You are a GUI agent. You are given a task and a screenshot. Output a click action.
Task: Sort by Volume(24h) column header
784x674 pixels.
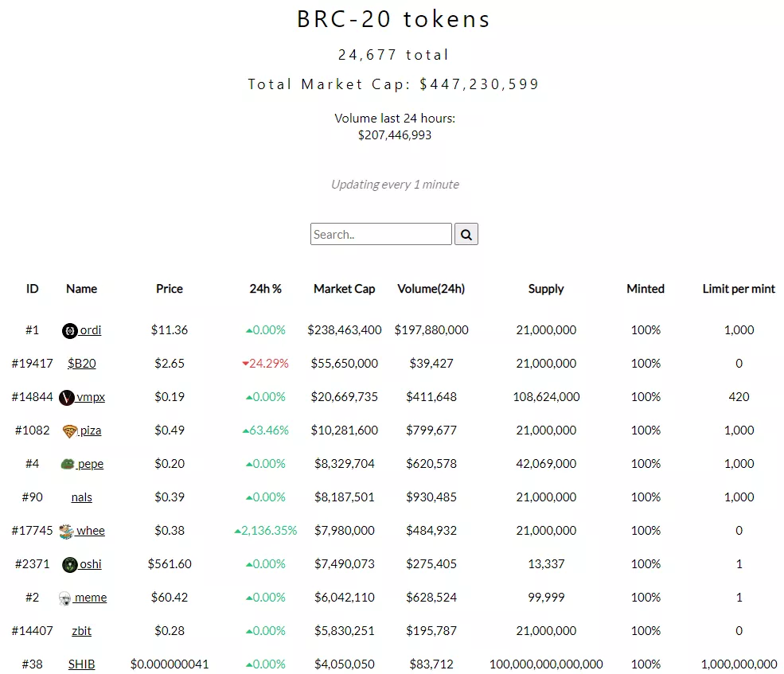(x=431, y=289)
